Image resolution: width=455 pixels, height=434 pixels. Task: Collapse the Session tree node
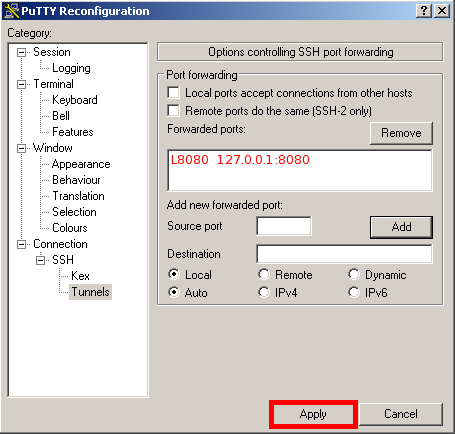coord(21,52)
